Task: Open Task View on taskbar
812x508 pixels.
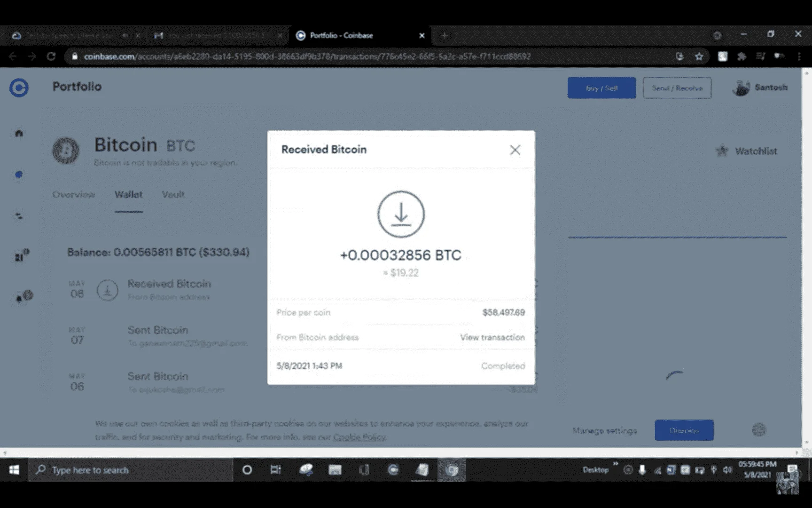Action: coord(276,470)
